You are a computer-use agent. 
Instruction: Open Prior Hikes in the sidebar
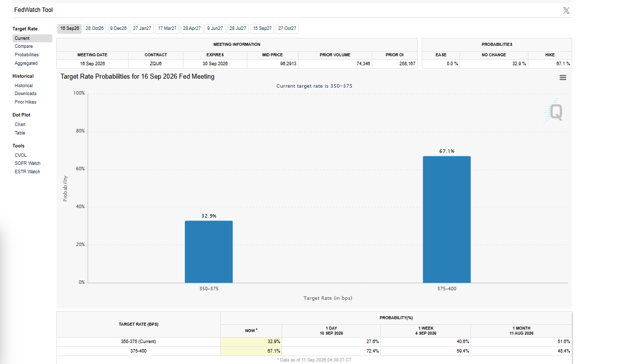25,102
